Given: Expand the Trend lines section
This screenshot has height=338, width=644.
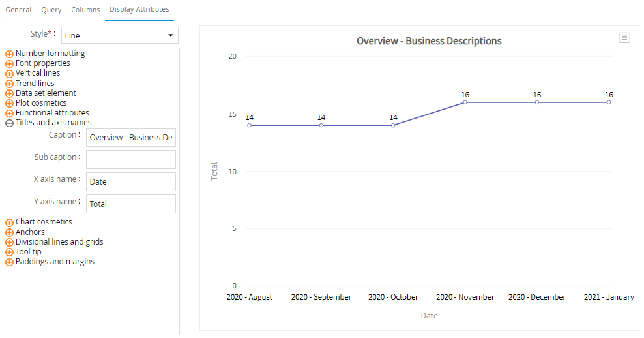Looking at the screenshot, I should (x=10, y=84).
